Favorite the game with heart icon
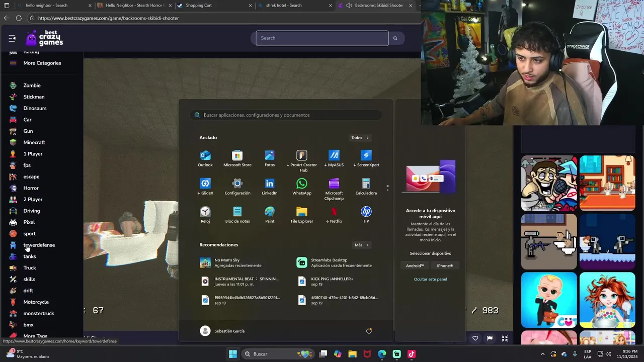Image resolution: width=644 pixels, height=362 pixels. click(x=475, y=338)
